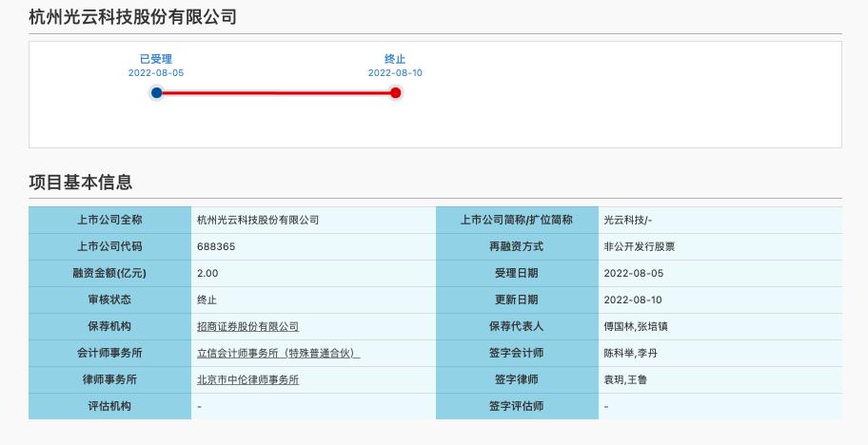Click the blue 已受理 timeline dot

[157, 93]
